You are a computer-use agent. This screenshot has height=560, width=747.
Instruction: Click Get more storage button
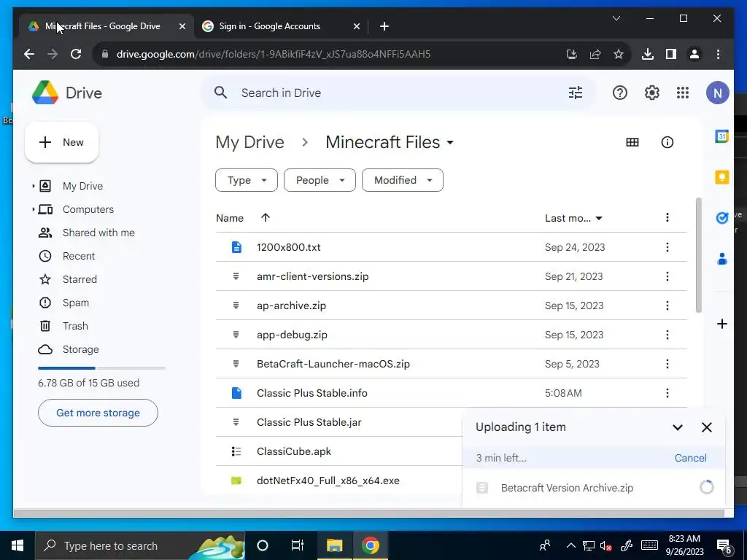tap(98, 413)
